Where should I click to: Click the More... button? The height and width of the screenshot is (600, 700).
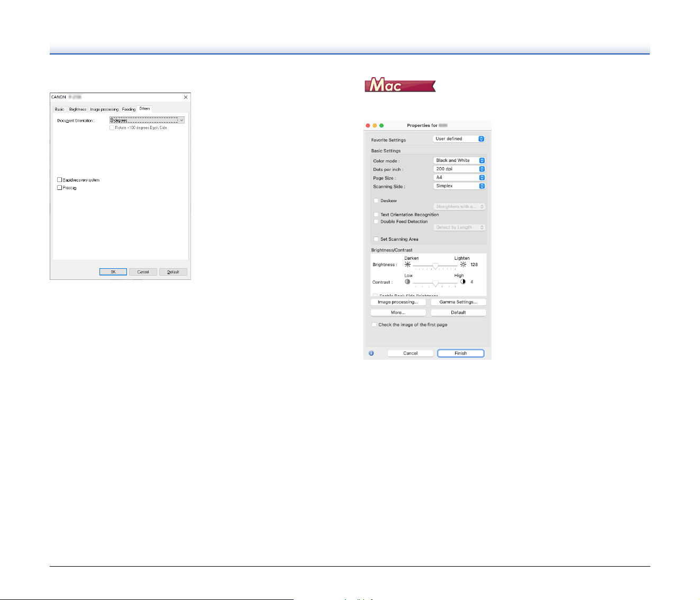[x=398, y=312]
